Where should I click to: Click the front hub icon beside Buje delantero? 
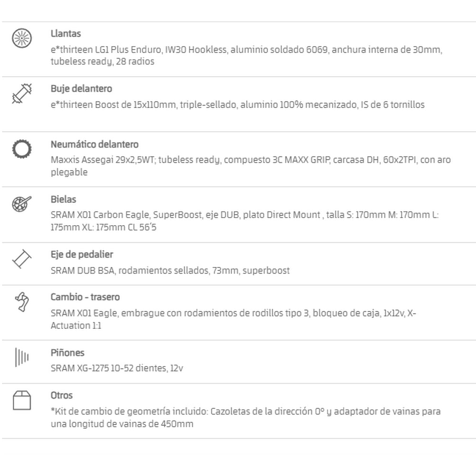click(22, 93)
